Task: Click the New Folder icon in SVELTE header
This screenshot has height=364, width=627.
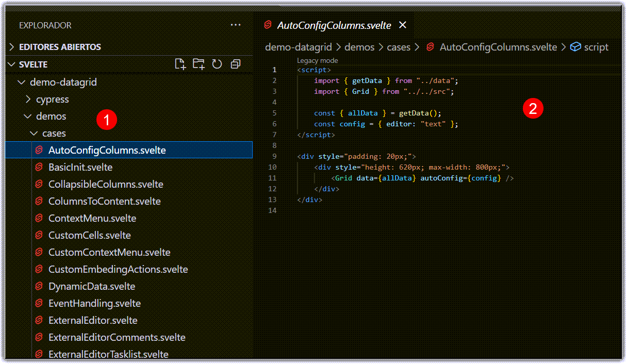Action: pyautogui.click(x=199, y=64)
